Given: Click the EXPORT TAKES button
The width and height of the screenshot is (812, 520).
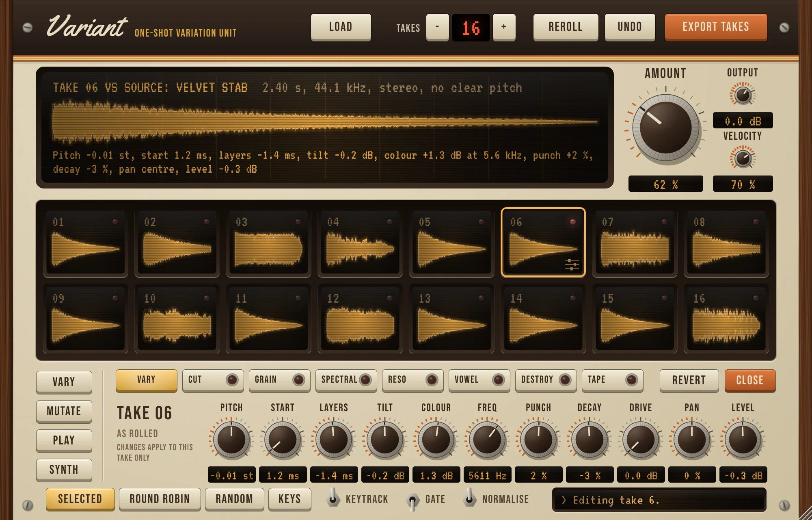Looking at the screenshot, I should [x=716, y=27].
